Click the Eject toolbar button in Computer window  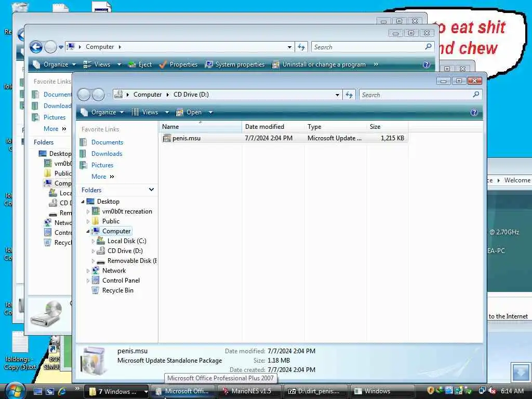(x=140, y=64)
